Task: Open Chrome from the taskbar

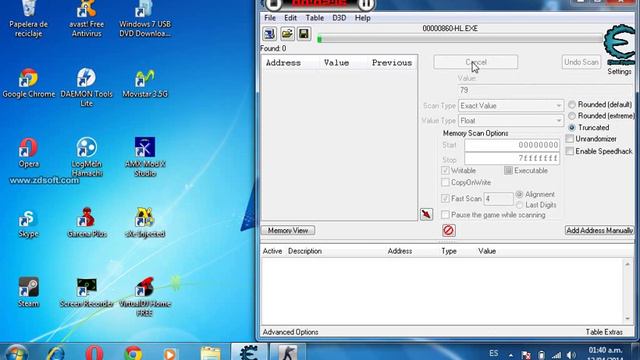Action: coord(133,353)
